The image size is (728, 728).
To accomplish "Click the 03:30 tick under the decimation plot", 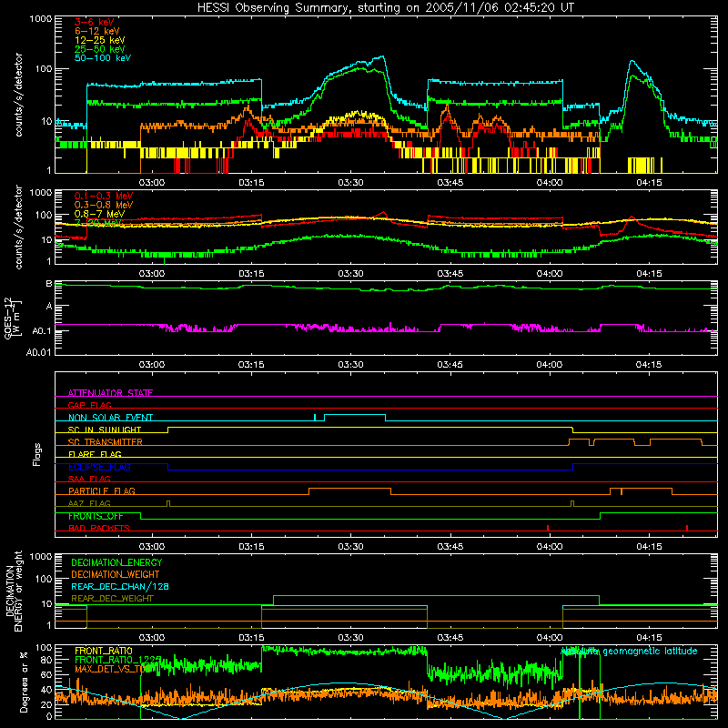I will click(x=350, y=638).
